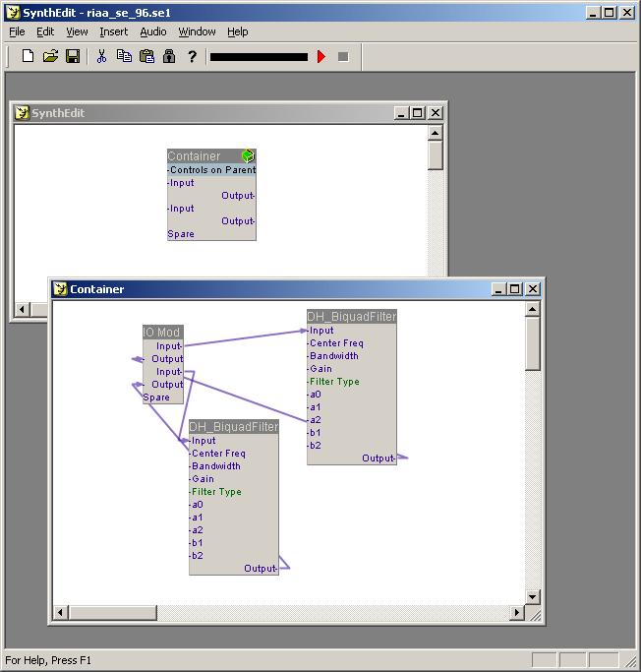The width and height of the screenshot is (641, 672).
Task: Open the View menu
Action: click(x=77, y=31)
